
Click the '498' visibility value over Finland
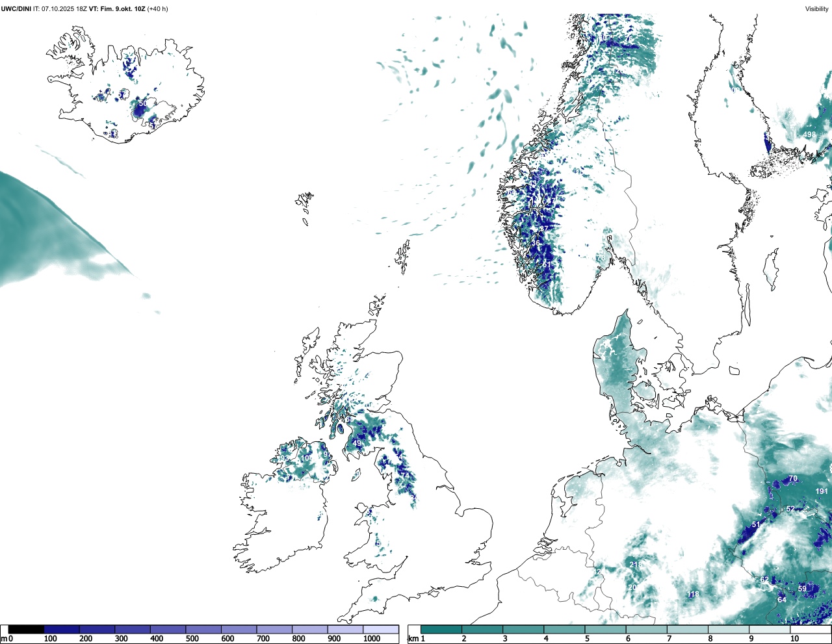click(x=809, y=135)
